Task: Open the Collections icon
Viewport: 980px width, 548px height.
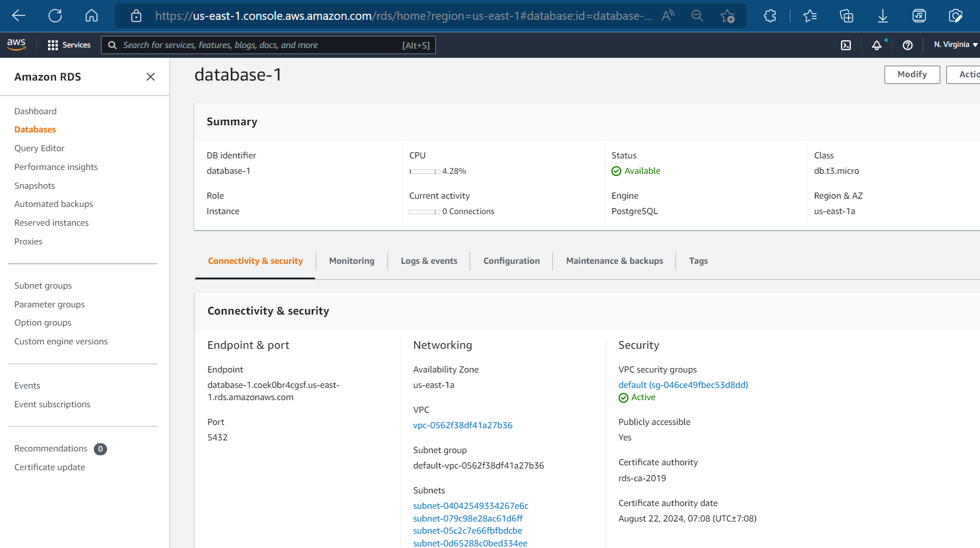Action: (846, 16)
